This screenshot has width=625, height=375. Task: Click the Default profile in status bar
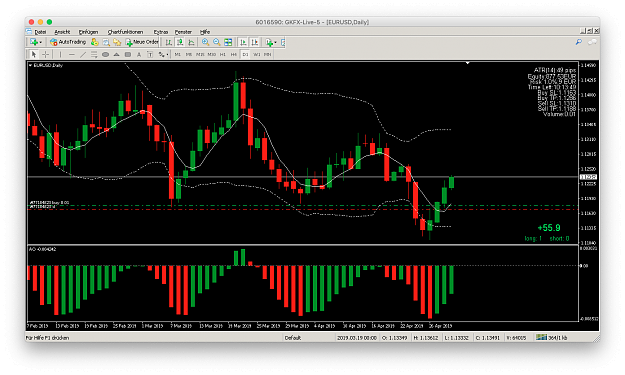coord(293,338)
